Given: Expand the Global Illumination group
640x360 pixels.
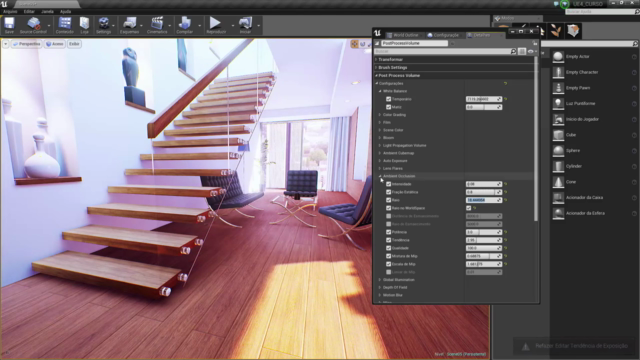Looking at the screenshot, I should (380, 280).
